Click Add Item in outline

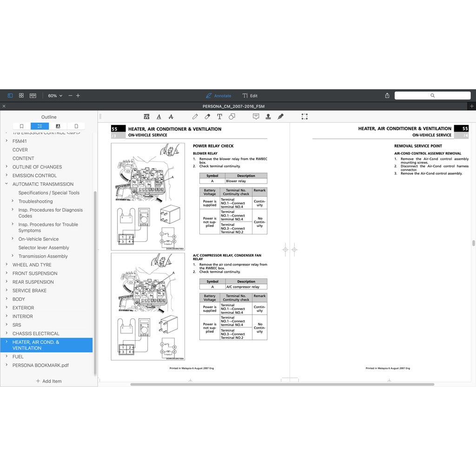point(49,381)
